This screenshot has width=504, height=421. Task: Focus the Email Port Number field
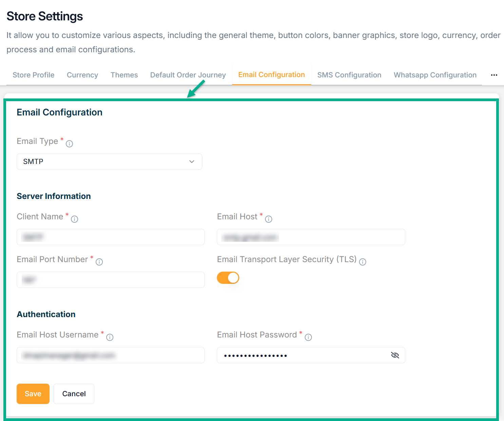[111, 280]
